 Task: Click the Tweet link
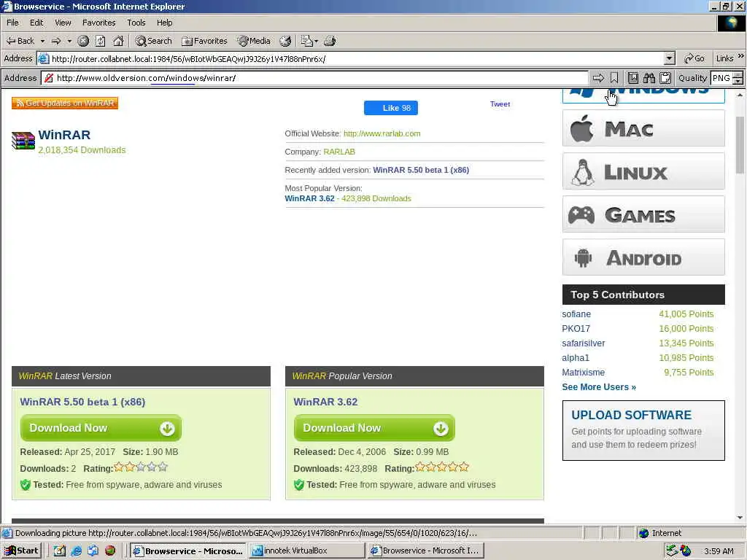point(500,104)
